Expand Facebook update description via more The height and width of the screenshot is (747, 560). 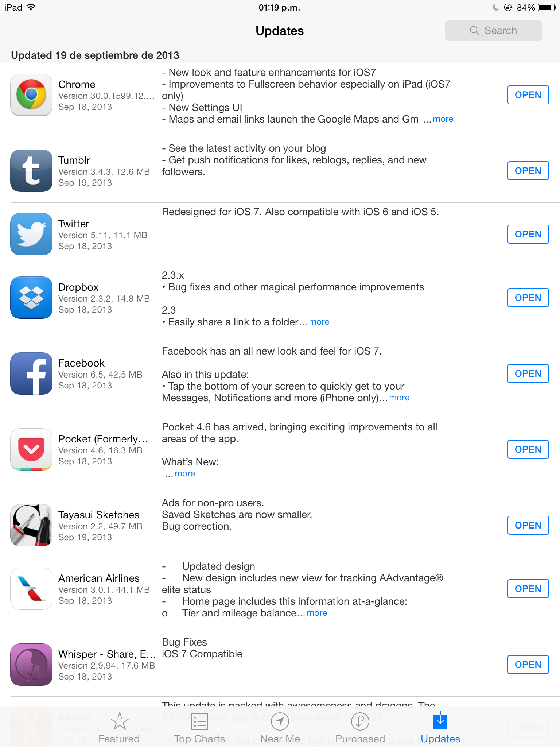coord(399,398)
